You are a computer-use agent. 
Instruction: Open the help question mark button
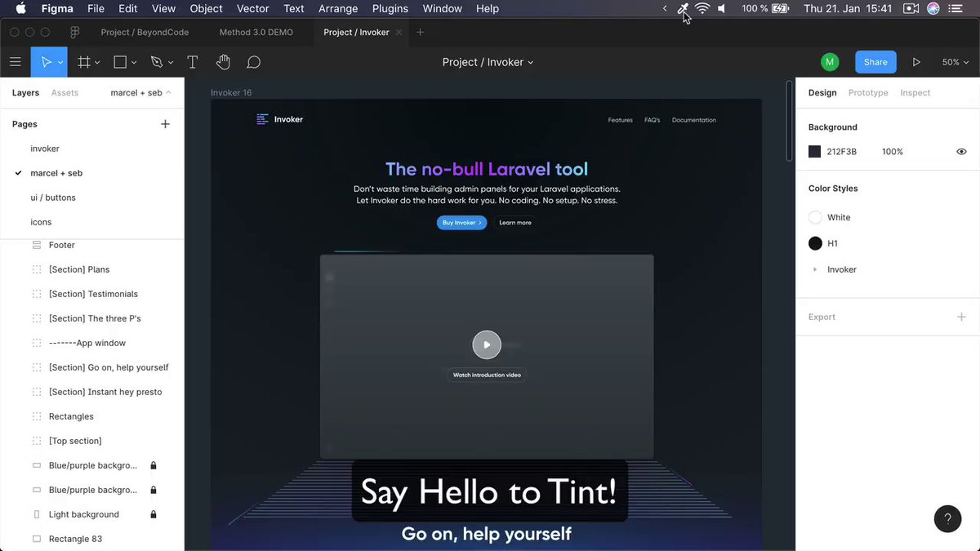[947, 519]
